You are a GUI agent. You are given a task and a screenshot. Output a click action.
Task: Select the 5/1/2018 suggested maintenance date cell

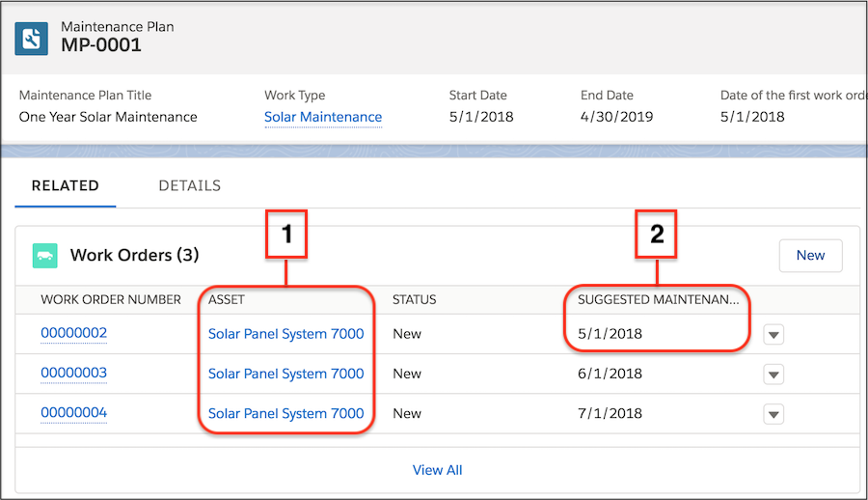pyautogui.click(x=610, y=334)
